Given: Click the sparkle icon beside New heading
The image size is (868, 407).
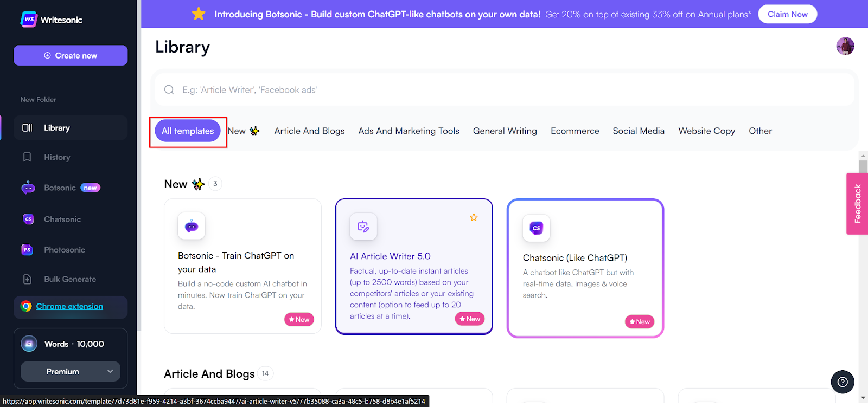Looking at the screenshot, I should tap(199, 184).
